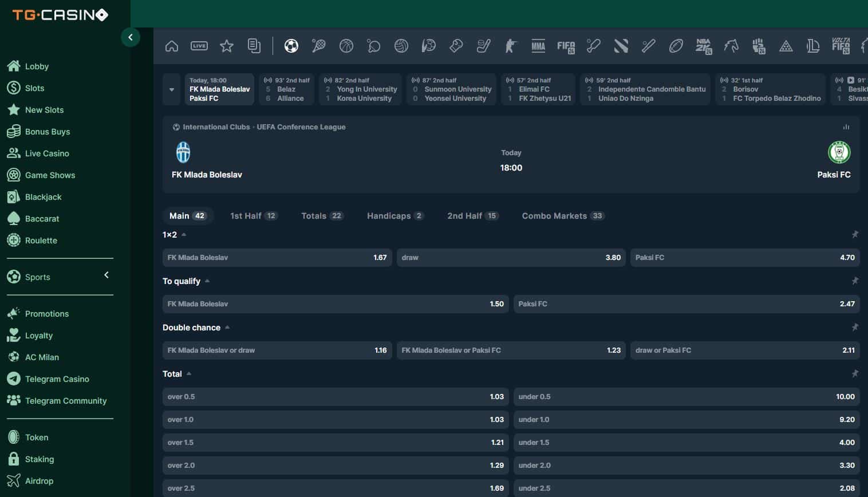This screenshot has height=497, width=868.
Task: Pin the Double chance market
Action: 855,327
